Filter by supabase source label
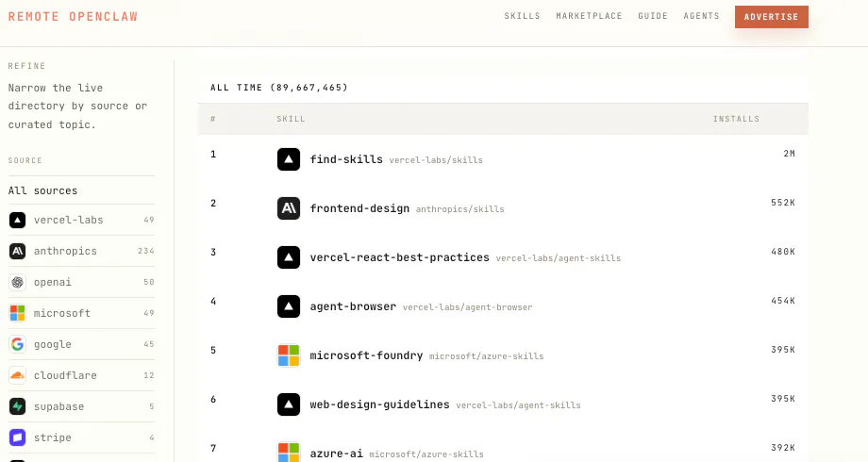This screenshot has width=868, height=462. point(58,406)
